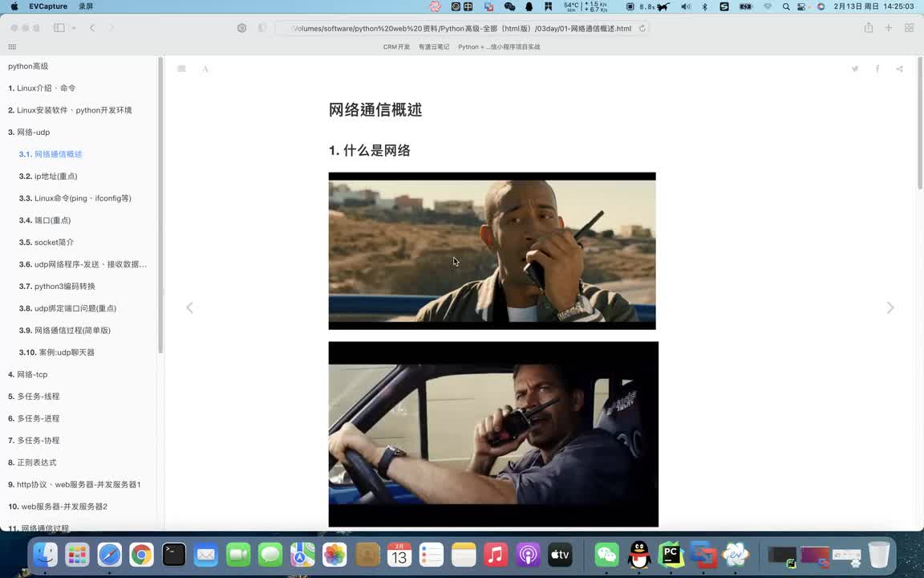Open Finder from the Dock
Image resolution: width=924 pixels, height=578 pixels.
point(46,555)
